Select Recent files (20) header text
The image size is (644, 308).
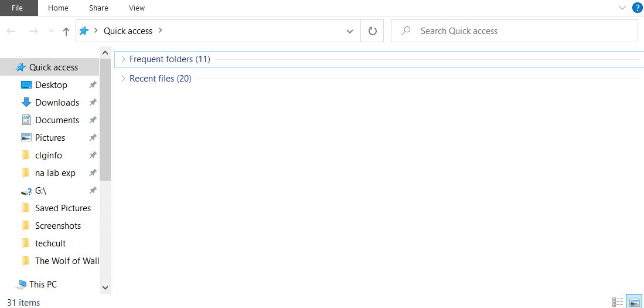(x=161, y=79)
